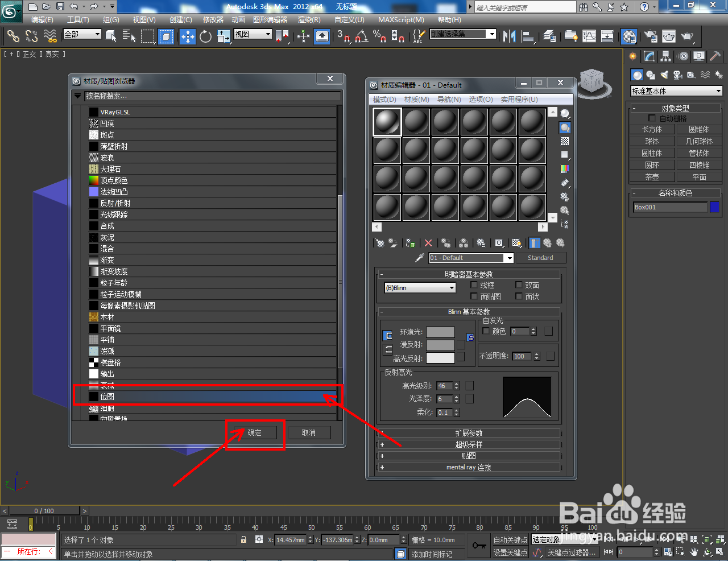Screen dimensions: 728x561
Task: Toggle the selection lock padlock icon
Action: [x=244, y=539]
